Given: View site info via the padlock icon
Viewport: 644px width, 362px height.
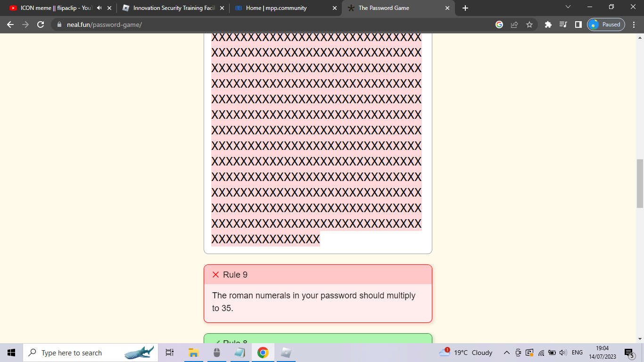Looking at the screenshot, I should 59,25.
